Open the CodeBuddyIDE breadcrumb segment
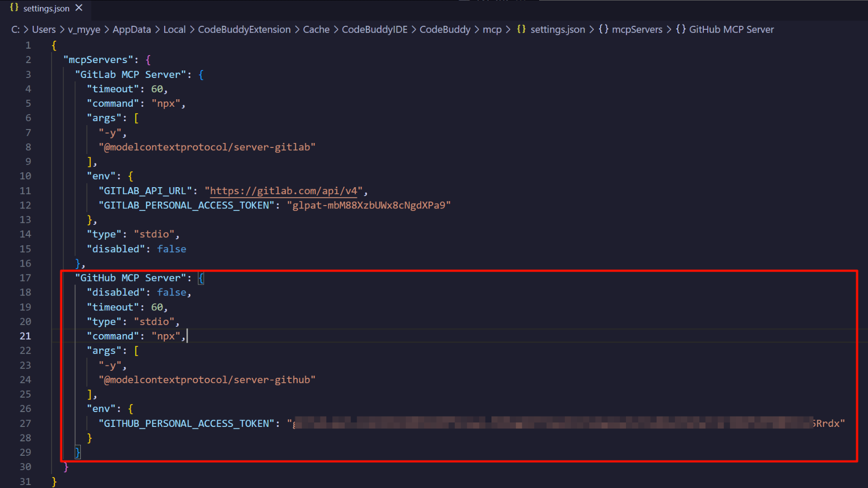Image resolution: width=868 pixels, height=488 pixels. [374, 29]
